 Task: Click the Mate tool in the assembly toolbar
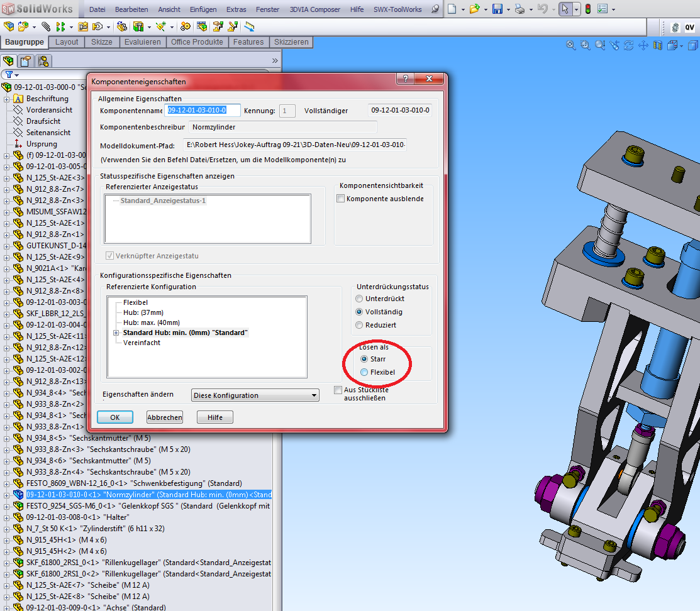click(46, 26)
